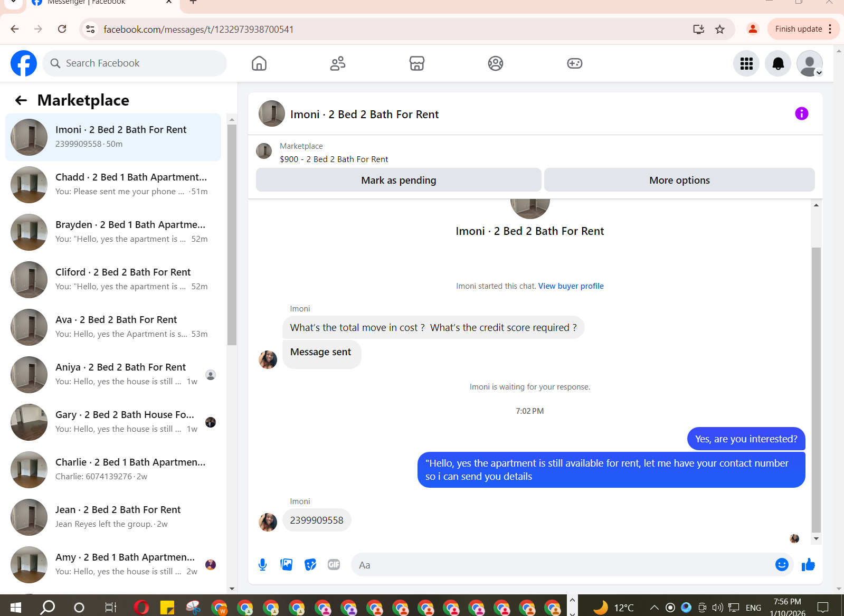Open Brayden 2 Bed 1 Bath chat
This screenshot has height=616, width=844.
[x=113, y=232]
